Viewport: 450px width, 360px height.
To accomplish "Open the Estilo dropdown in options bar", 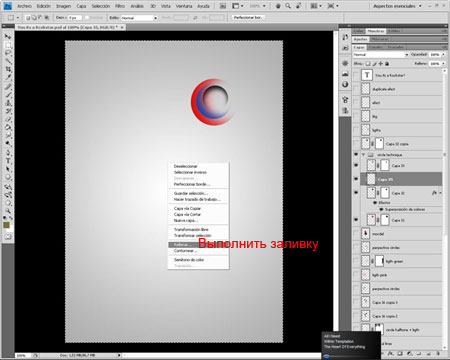I will pos(139,18).
